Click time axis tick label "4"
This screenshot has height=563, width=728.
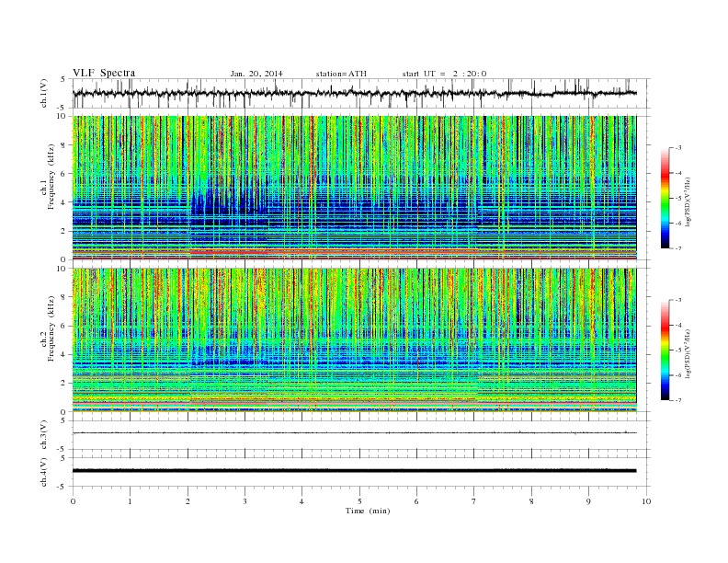(x=301, y=501)
